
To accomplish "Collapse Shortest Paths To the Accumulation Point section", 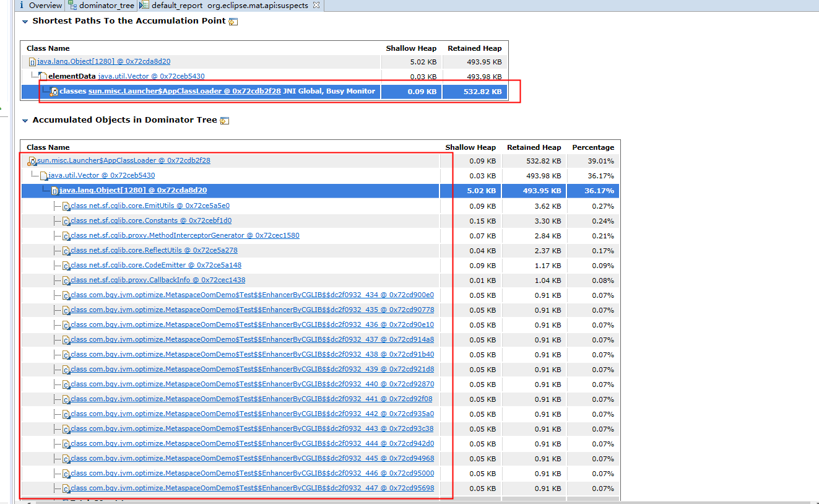I will 25,22.
